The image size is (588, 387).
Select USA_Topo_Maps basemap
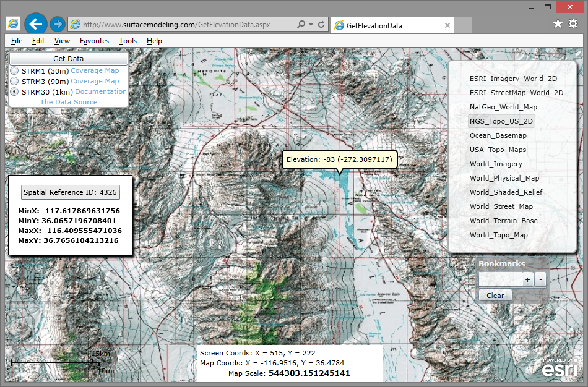(498, 150)
